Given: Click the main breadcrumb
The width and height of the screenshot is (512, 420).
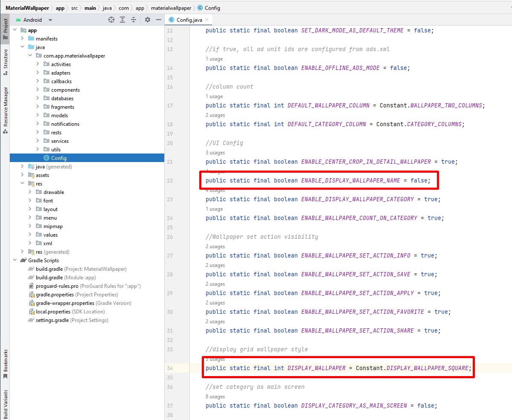Looking at the screenshot, I should click(90, 8).
